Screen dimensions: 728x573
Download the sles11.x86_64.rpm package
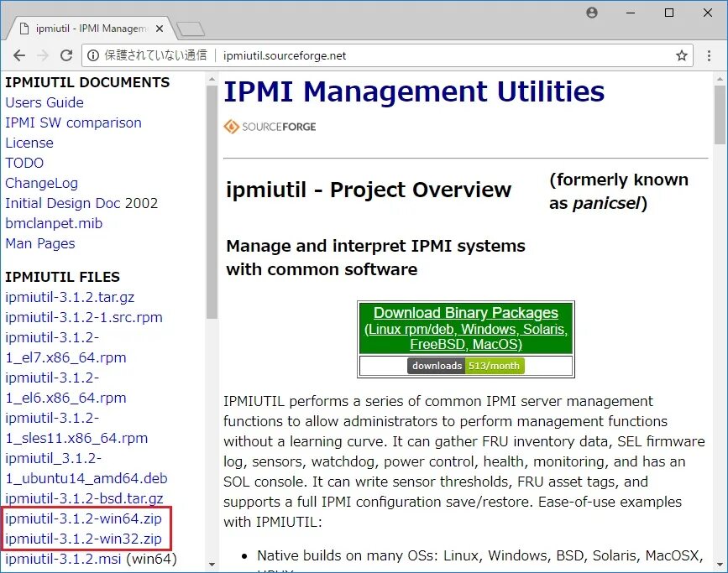click(x=76, y=428)
